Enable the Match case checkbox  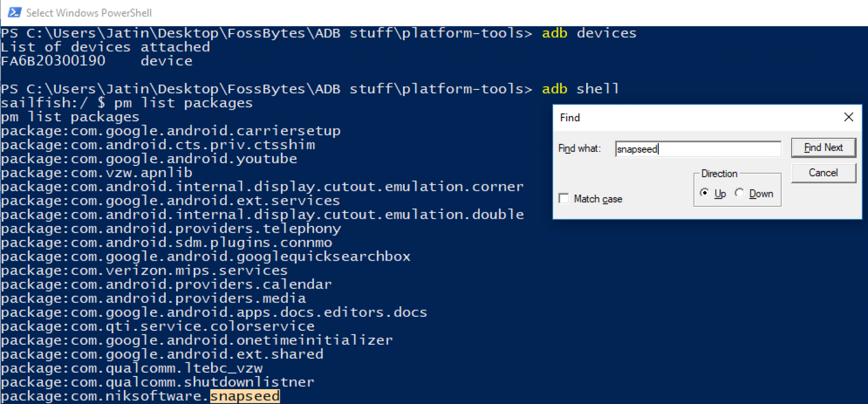[x=564, y=198]
